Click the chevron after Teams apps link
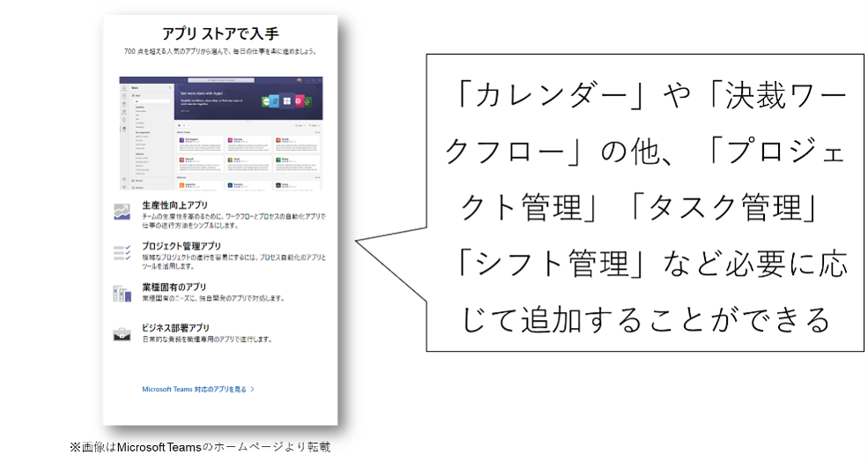The width and height of the screenshot is (868, 462). click(253, 388)
